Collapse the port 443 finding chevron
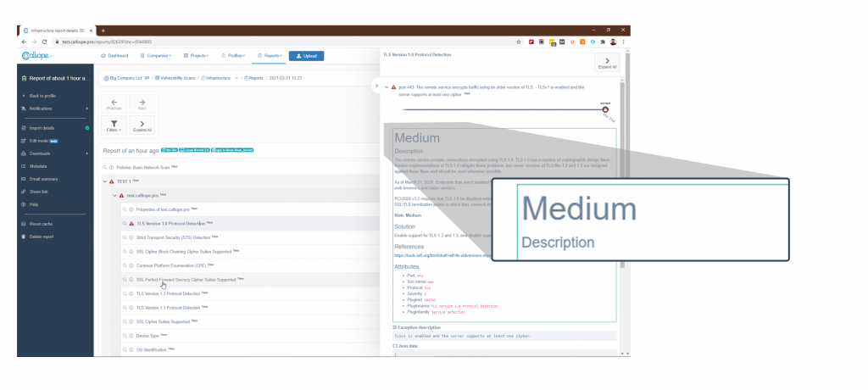The image size is (868, 390). pos(387,87)
